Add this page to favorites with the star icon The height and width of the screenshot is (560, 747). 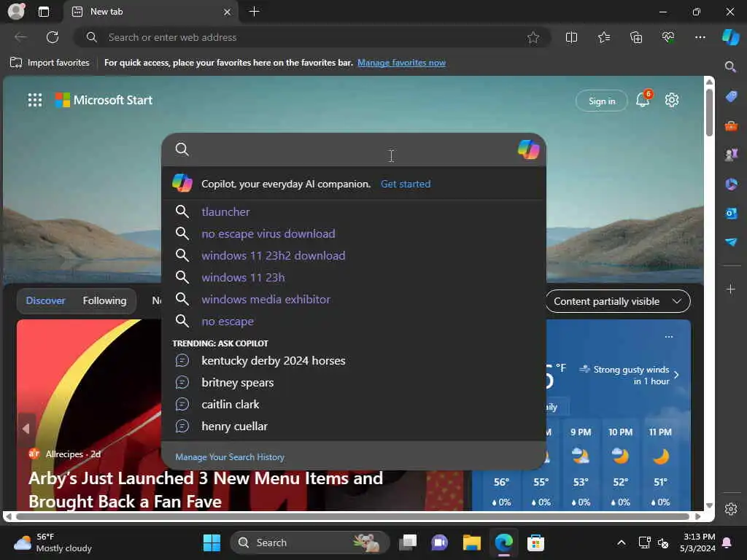tap(533, 37)
